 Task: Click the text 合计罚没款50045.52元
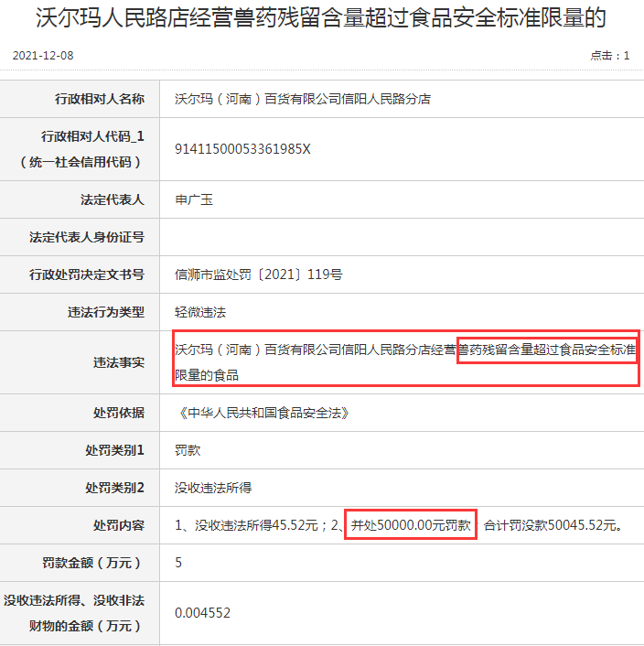549,525
